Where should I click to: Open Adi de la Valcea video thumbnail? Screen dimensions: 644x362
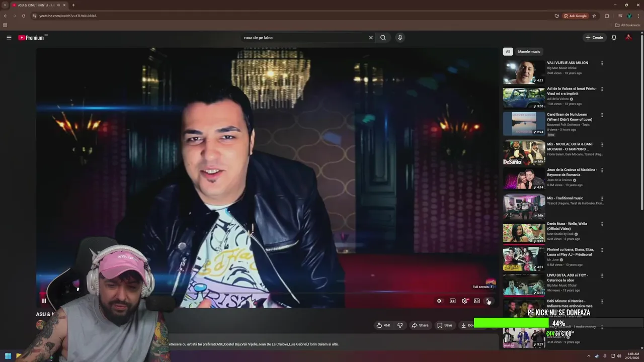(524, 98)
